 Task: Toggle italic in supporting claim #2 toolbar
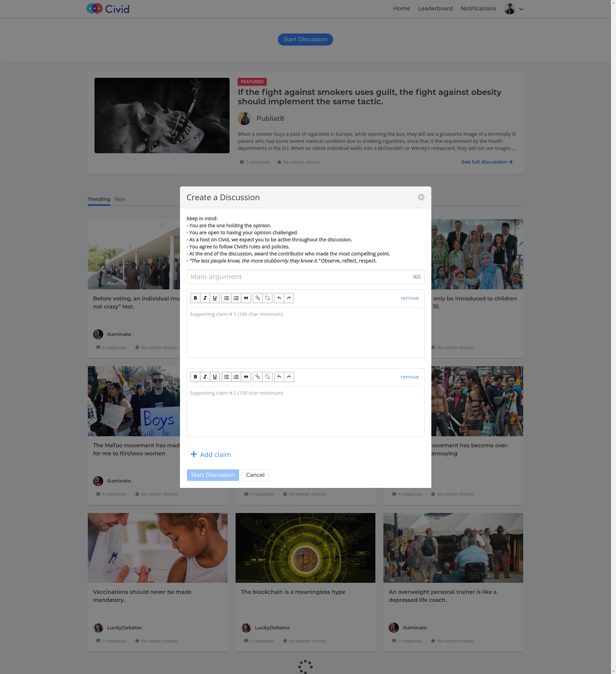[205, 377]
